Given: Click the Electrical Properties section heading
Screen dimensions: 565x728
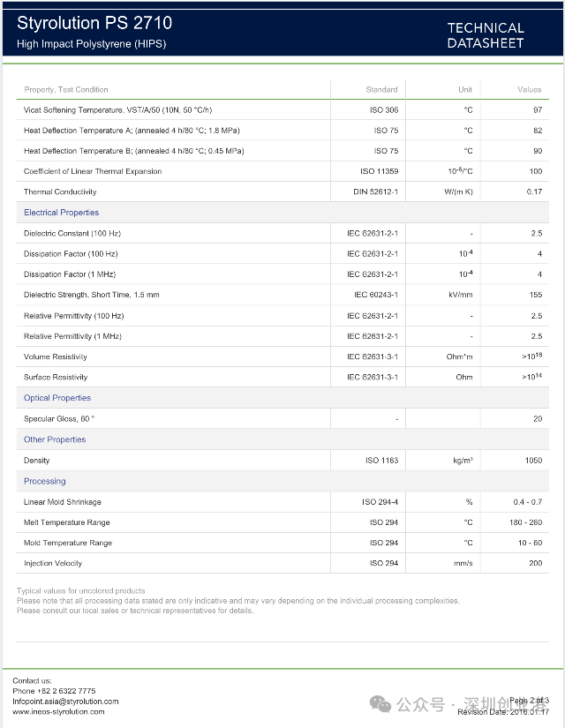Looking at the screenshot, I should [61, 213].
